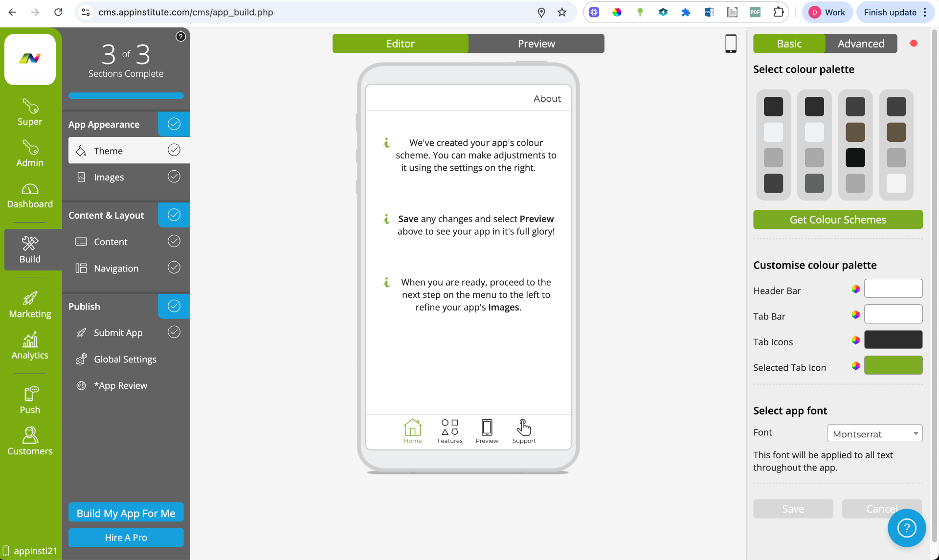The height and width of the screenshot is (560, 939).
Task: Open the Theme menu item
Action: 129,150
